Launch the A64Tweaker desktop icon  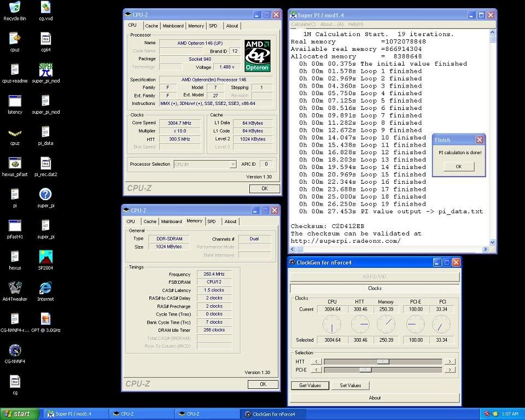(15, 288)
